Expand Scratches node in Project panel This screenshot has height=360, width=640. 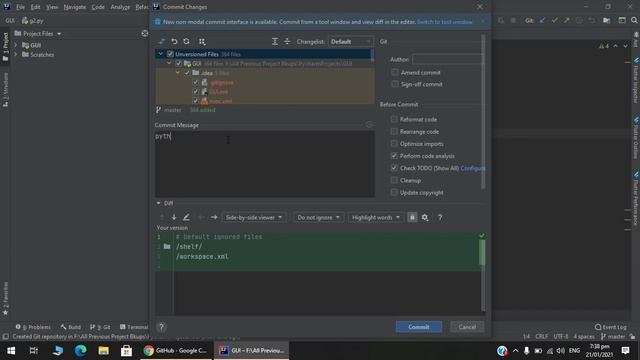[x=16, y=54]
